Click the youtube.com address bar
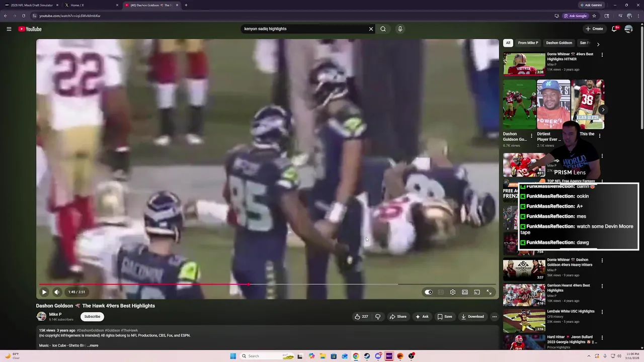Screen dimensions: 644x362 292,16
